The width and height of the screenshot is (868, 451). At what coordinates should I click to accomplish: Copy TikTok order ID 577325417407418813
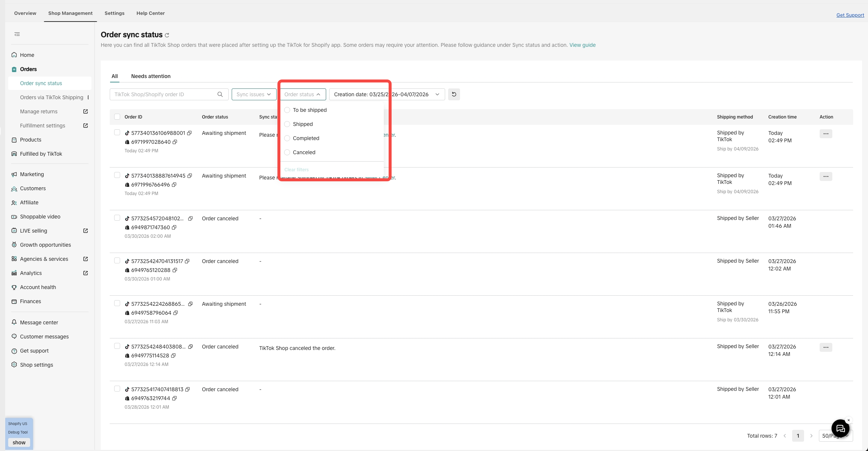pos(187,389)
